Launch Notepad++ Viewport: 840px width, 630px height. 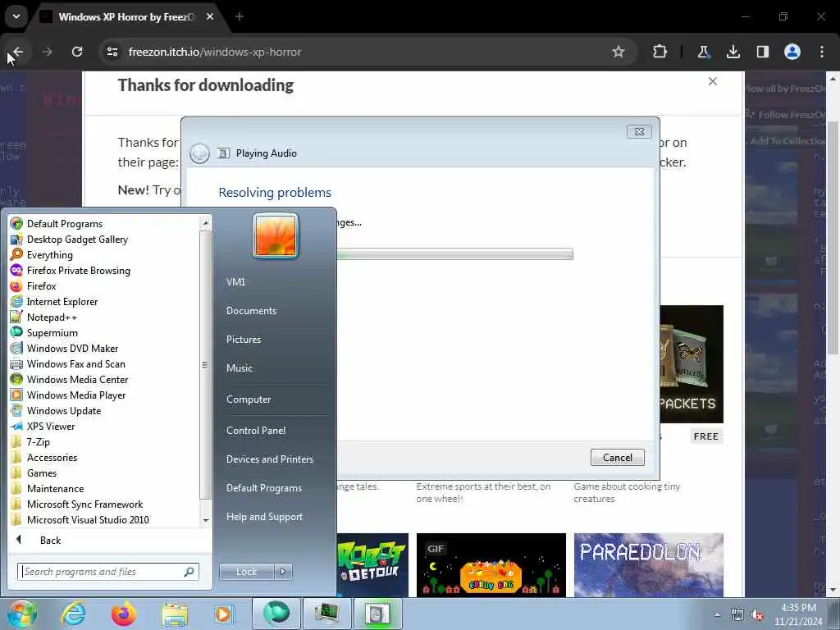52,317
